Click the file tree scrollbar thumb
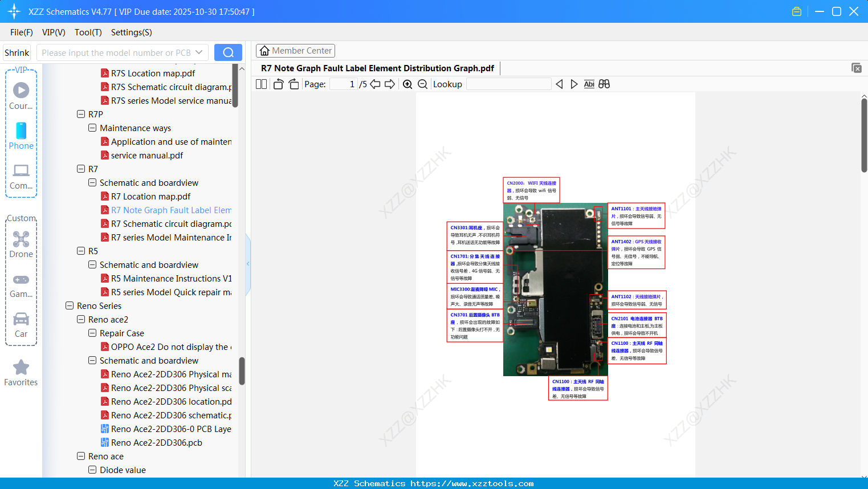The width and height of the screenshot is (868, 489). (242, 370)
